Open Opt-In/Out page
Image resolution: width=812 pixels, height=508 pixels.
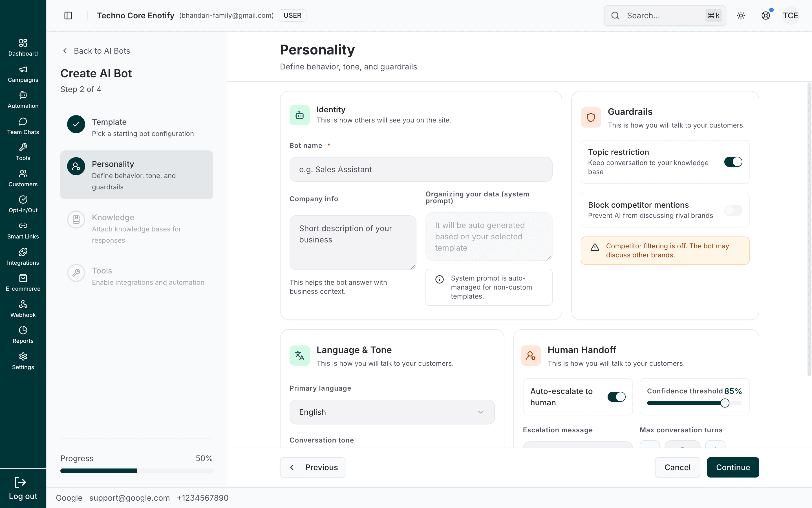(x=23, y=204)
